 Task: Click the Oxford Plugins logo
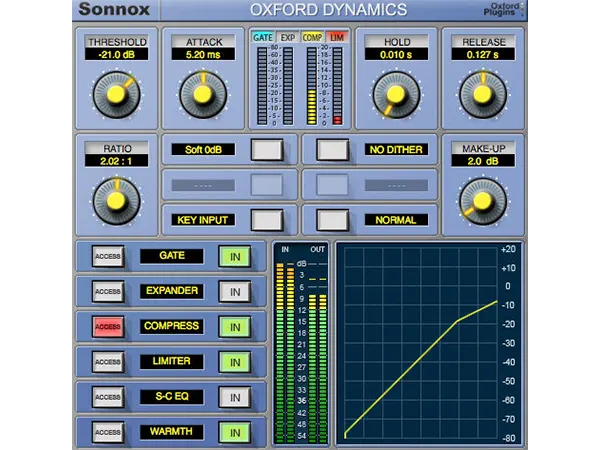pyautogui.click(x=502, y=9)
